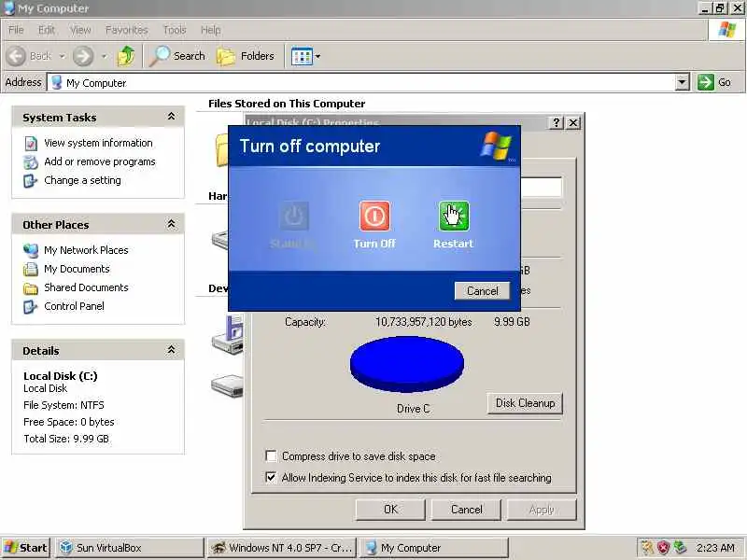Click Add or remove programs link
This screenshot has width=747, height=560.
100,161
